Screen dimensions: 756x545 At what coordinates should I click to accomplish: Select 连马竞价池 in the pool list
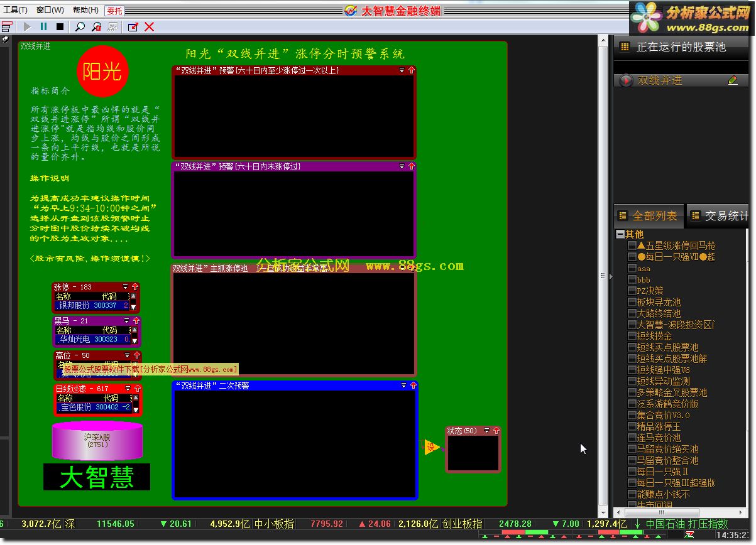[x=659, y=438]
